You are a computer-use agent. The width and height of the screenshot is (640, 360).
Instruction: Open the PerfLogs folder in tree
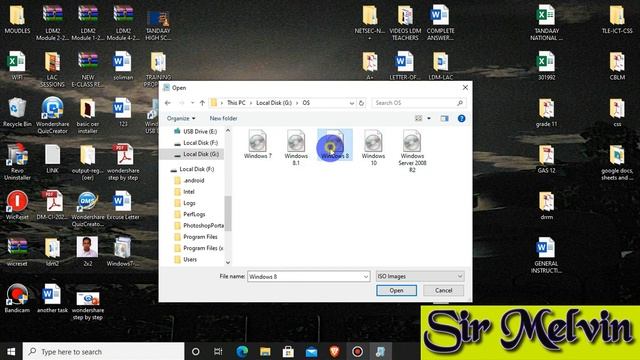coord(190,214)
